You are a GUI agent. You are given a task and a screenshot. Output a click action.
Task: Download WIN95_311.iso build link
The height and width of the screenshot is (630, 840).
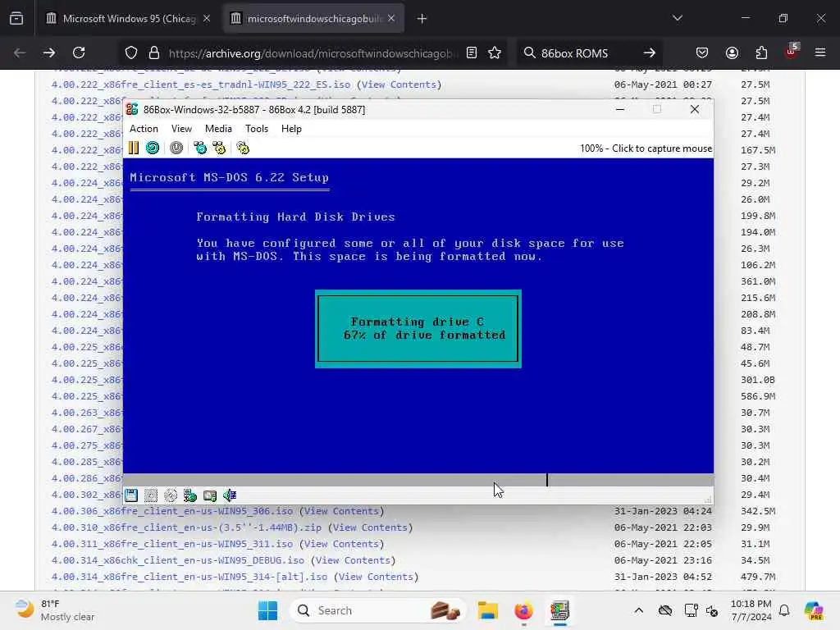point(172,544)
